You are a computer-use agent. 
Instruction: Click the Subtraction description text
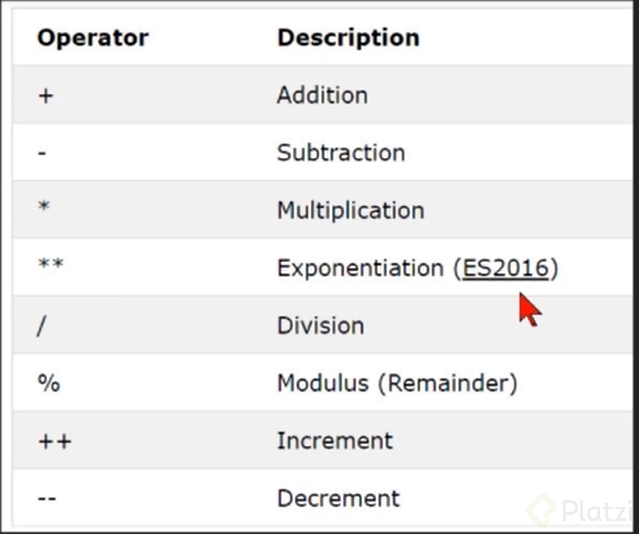(x=341, y=153)
